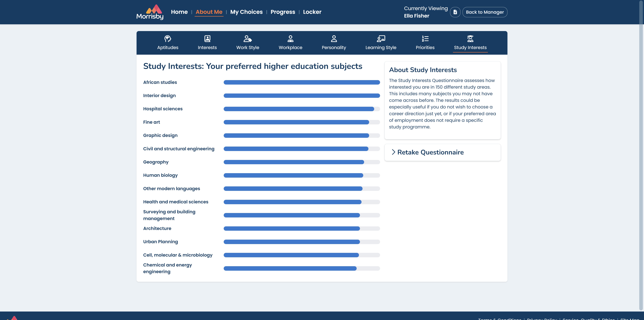This screenshot has width=644, height=320.
Task: Click the Workplace person icon
Action: [x=290, y=39]
